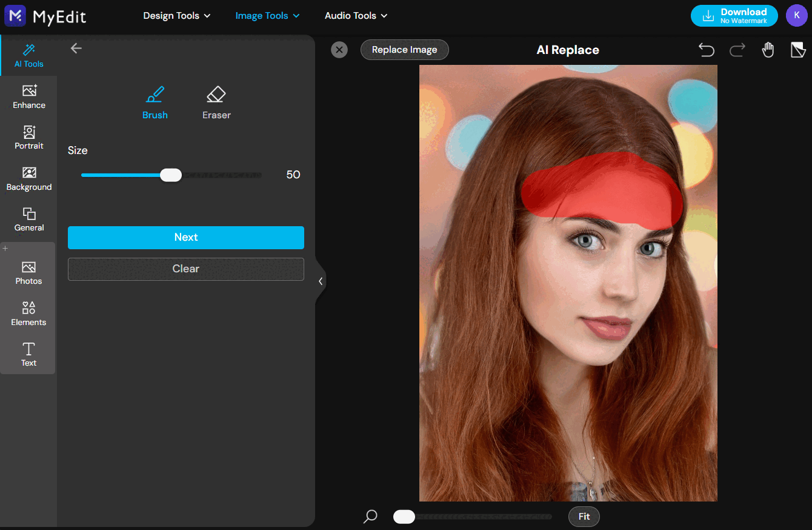Screen dimensions: 812x530
Task: Click the zoom magnifier icon
Action: pos(370,517)
